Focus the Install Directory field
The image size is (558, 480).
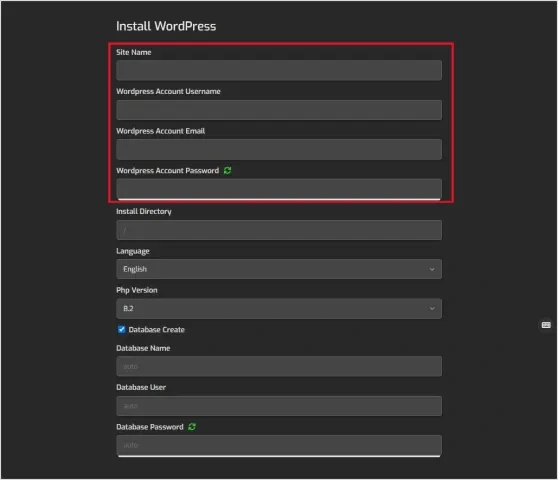[x=279, y=230]
